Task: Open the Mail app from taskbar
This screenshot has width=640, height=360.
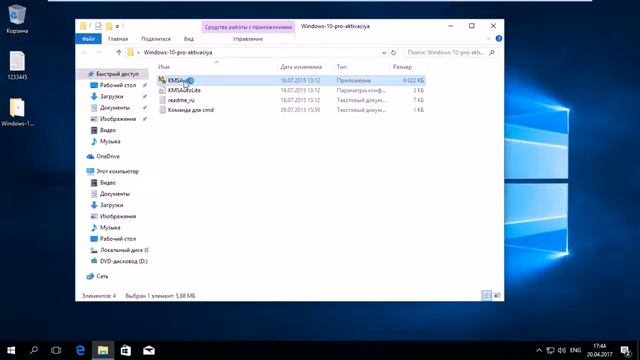Action: [149, 350]
